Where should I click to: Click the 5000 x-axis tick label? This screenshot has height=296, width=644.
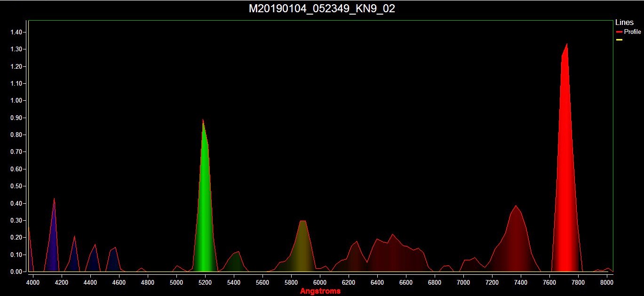[176, 283]
